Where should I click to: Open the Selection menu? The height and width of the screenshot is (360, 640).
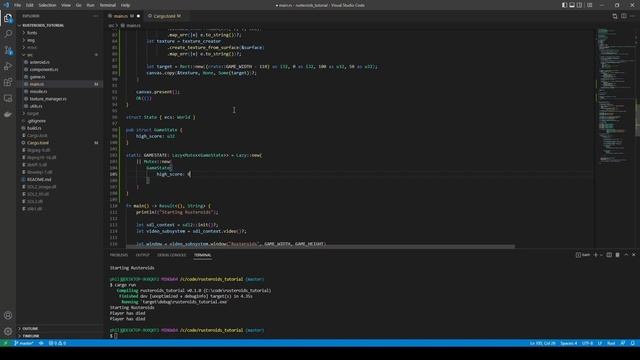point(47,5)
